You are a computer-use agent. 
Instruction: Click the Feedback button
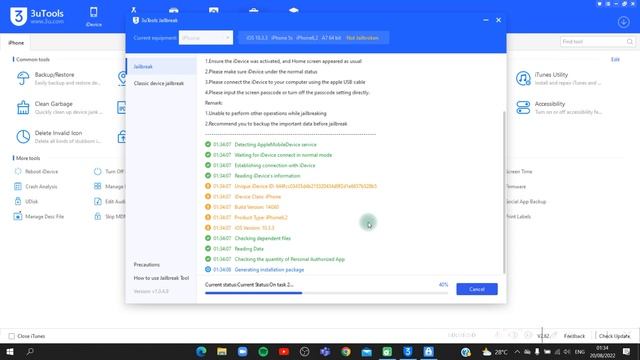(x=574, y=336)
